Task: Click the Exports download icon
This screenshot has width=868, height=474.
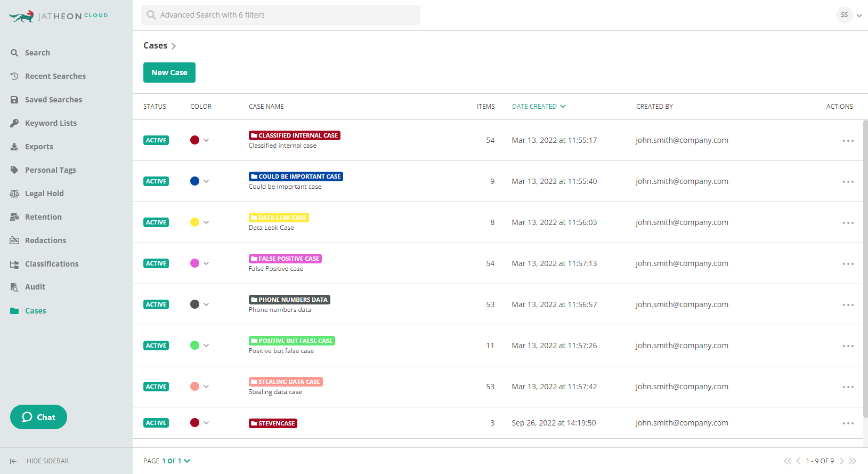Action: click(x=14, y=147)
